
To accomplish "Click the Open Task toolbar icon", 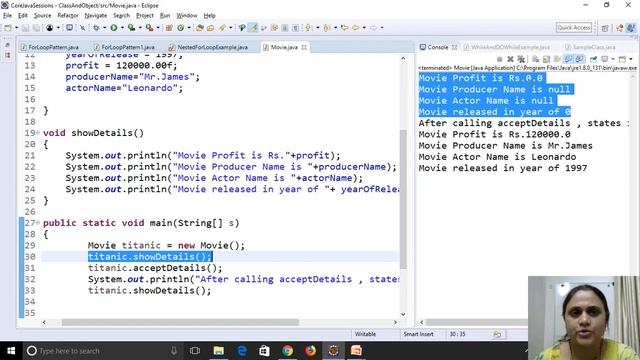I will [x=211, y=28].
